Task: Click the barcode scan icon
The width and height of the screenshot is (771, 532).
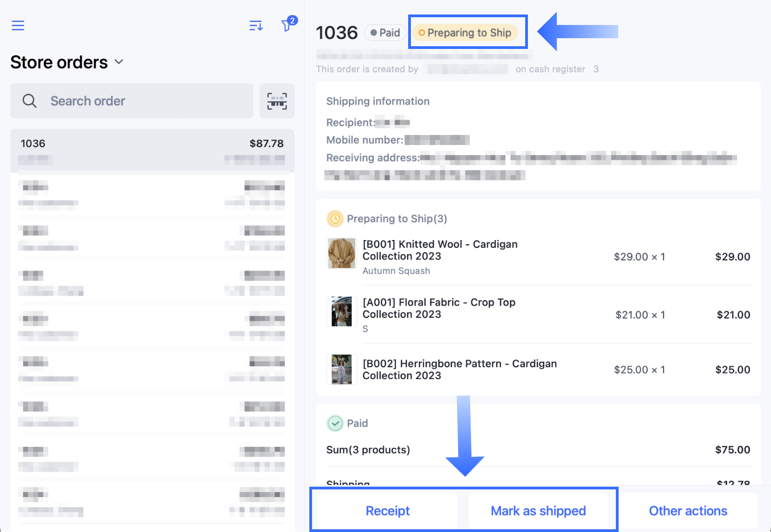Action: 277,101
